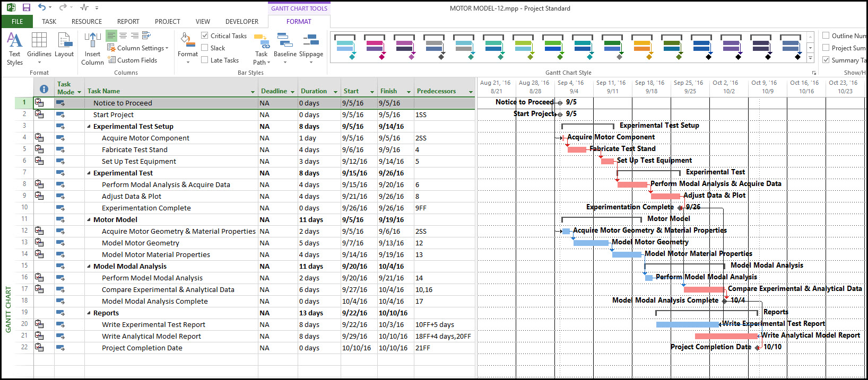Align column text left
The height and width of the screenshot is (380, 868).
[x=111, y=36]
